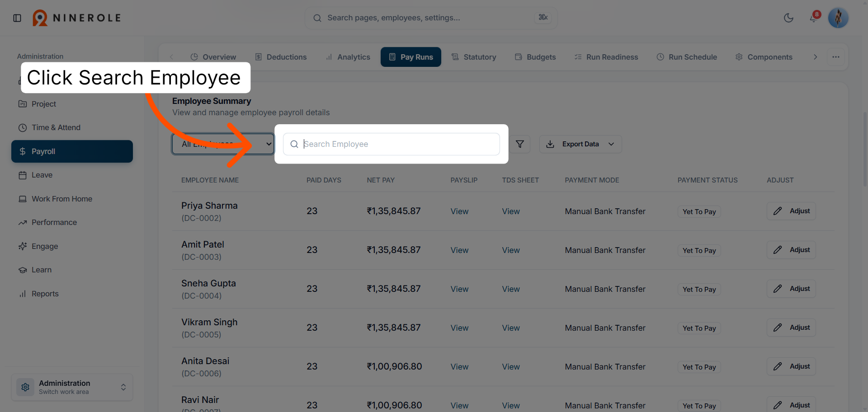The width and height of the screenshot is (868, 412).
Task: Toggle dark mode moon icon
Action: tap(788, 18)
